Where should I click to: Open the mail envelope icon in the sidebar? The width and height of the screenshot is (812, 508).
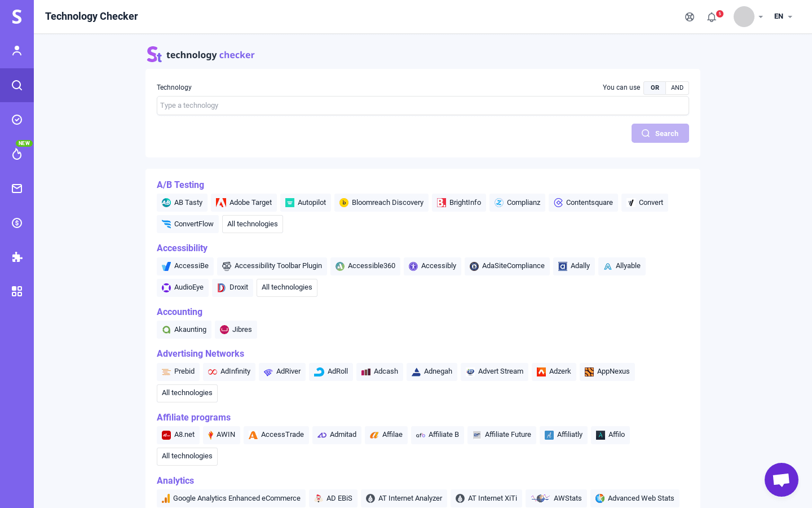click(17, 189)
